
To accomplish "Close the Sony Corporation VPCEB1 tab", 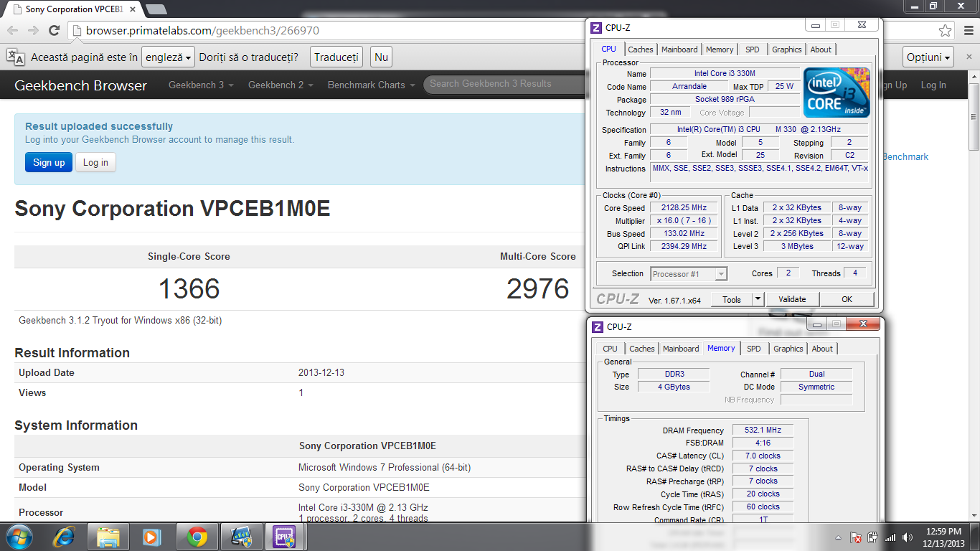I will 133,9.
